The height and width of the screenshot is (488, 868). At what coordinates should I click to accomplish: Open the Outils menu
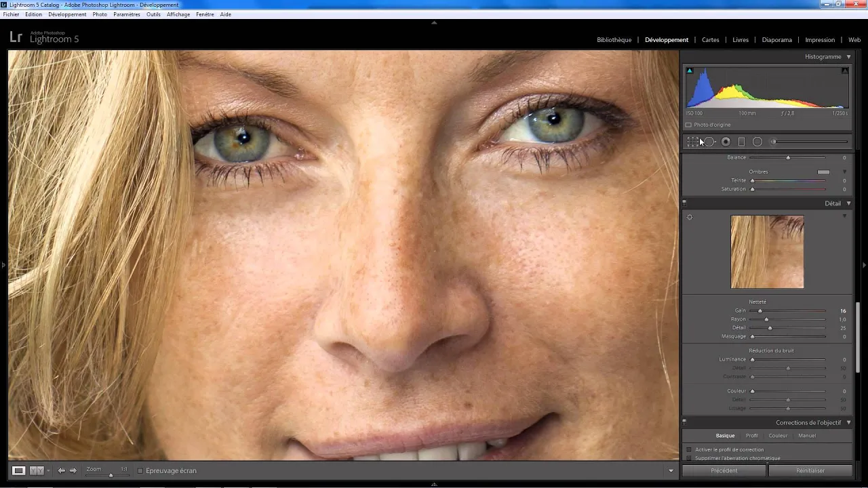coord(153,14)
